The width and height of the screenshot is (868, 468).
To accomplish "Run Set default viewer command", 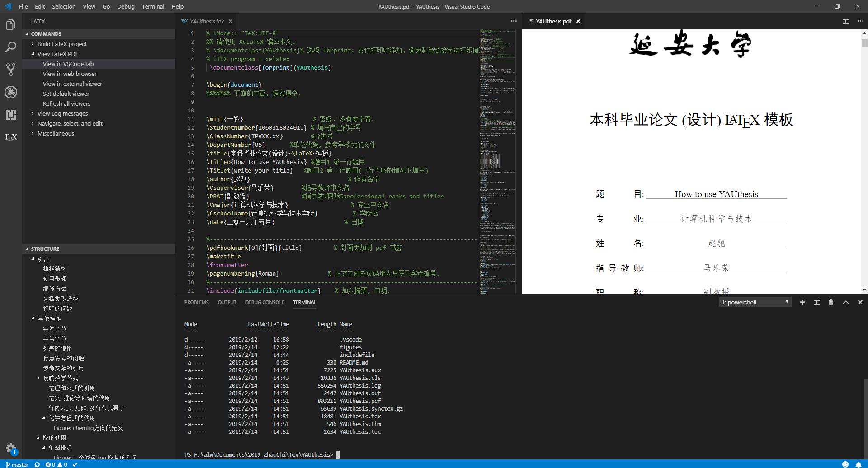I will point(66,94).
